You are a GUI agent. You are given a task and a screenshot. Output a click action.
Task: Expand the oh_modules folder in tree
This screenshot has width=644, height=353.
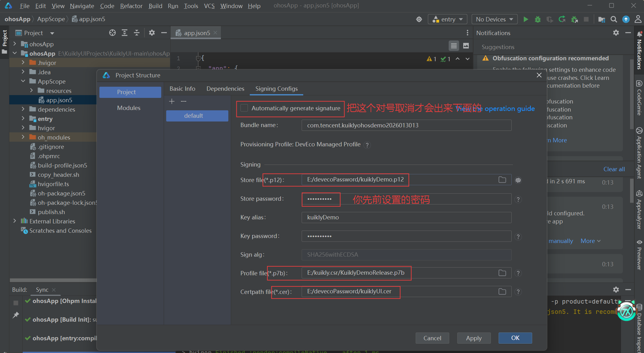23,137
